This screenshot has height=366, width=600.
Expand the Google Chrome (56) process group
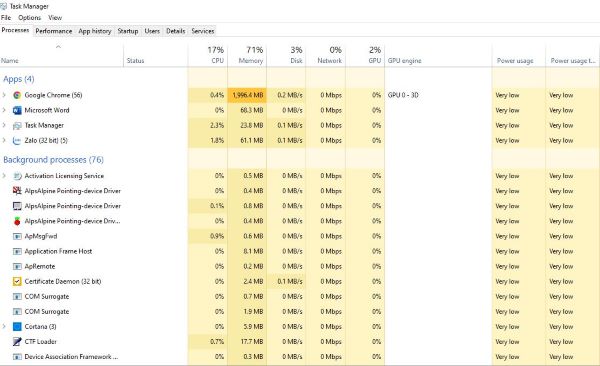4,95
